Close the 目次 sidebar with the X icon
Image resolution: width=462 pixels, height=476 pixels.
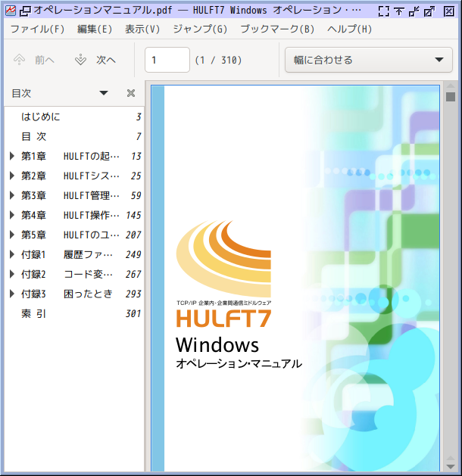131,93
